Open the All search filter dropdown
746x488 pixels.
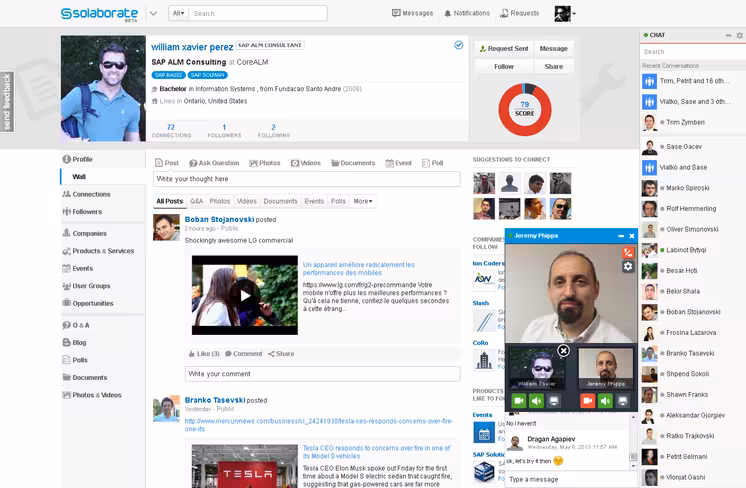tap(178, 13)
